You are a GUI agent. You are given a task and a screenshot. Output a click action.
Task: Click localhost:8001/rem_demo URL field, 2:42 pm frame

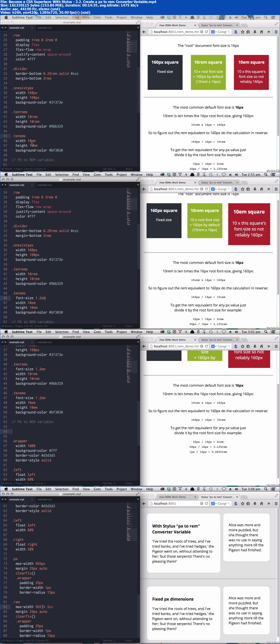[176, 32]
